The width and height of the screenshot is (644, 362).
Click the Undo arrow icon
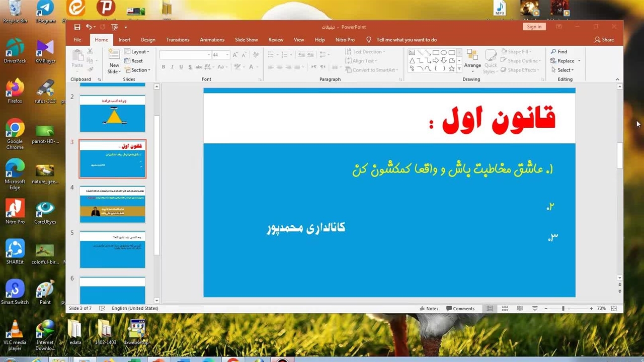pos(89,27)
